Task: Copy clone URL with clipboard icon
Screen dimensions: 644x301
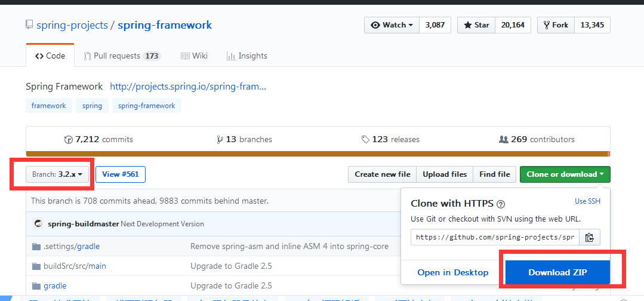Action: click(x=590, y=237)
